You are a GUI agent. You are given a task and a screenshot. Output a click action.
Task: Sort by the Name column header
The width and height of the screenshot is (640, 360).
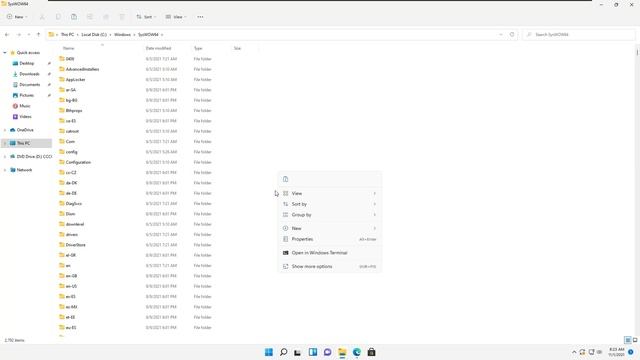point(69,48)
